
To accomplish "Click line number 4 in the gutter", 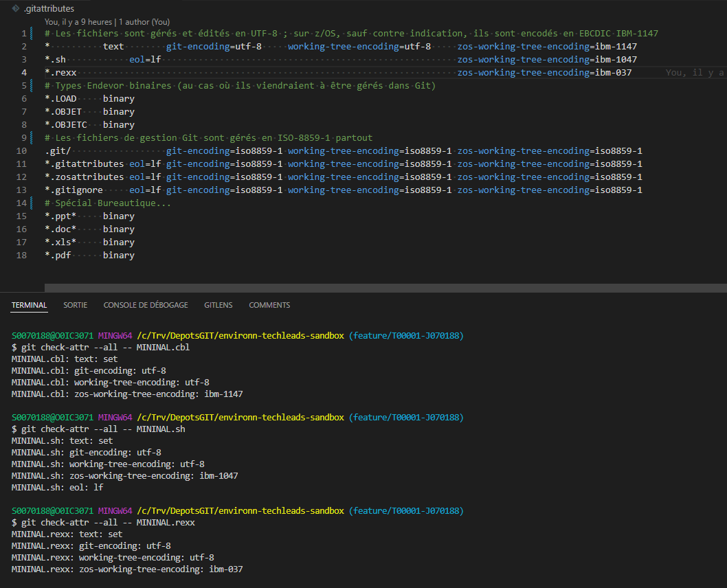I will click(x=23, y=73).
